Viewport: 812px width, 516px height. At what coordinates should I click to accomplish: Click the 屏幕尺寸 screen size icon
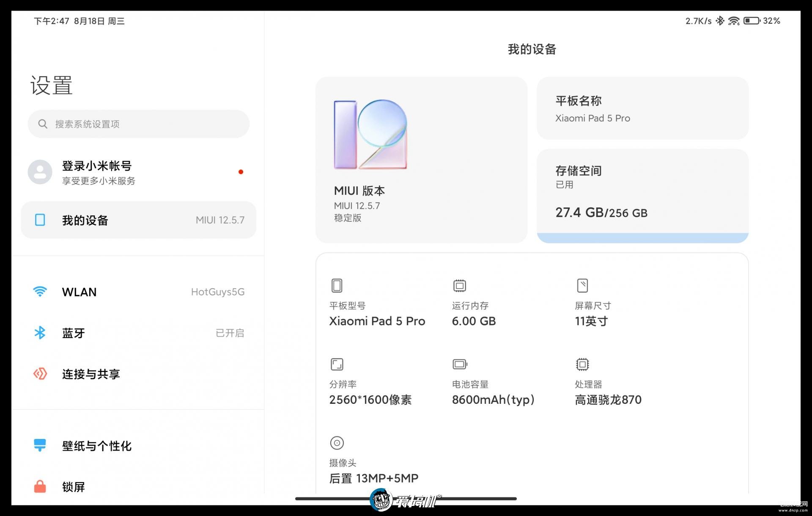coord(582,286)
